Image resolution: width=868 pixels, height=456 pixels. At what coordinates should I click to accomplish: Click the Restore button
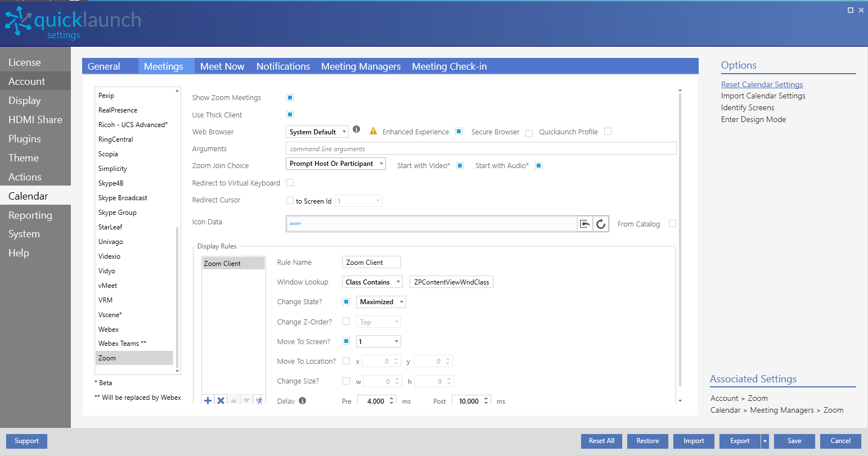click(647, 441)
